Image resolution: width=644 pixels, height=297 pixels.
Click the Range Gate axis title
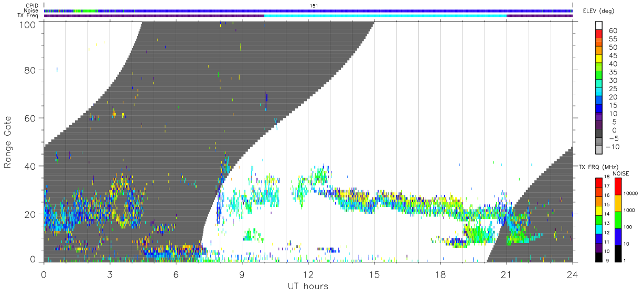(x=8, y=142)
